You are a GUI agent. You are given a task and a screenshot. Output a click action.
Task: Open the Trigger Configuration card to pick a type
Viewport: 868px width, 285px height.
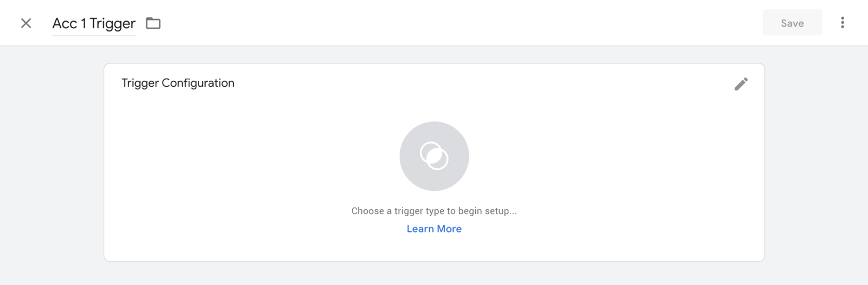434,163
